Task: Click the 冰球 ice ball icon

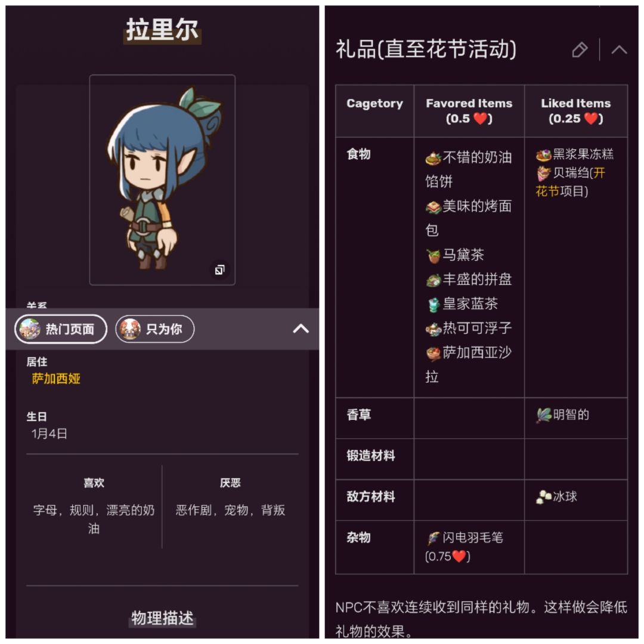Action: (x=543, y=497)
